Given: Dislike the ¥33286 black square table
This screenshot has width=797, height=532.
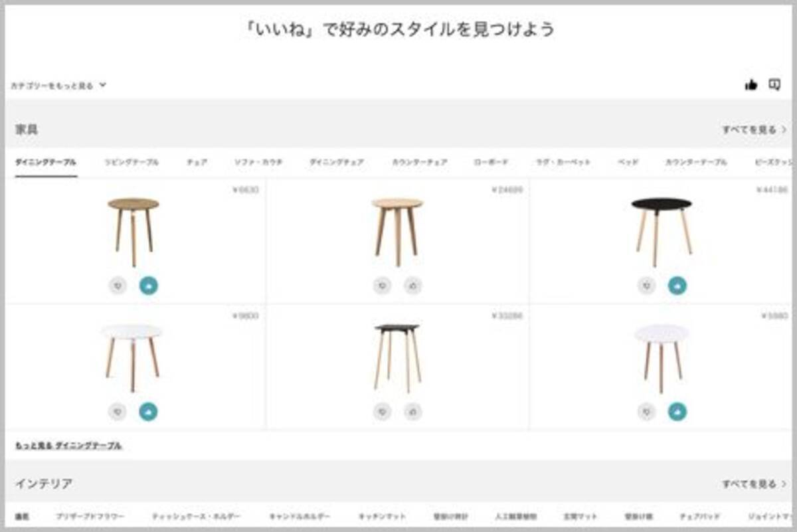Looking at the screenshot, I should [x=382, y=411].
